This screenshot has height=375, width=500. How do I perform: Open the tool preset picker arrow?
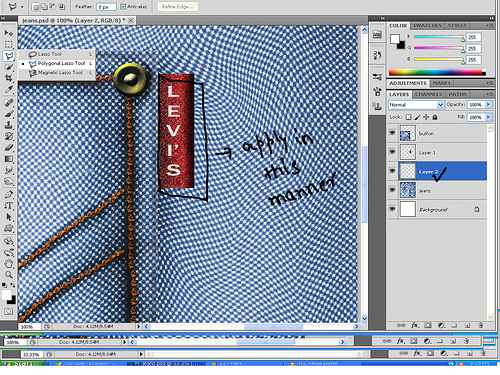(22, 7)
